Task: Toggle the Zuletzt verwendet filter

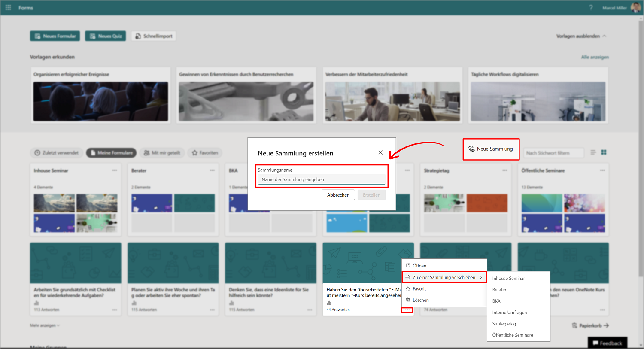Action: click(x=57, y=153)
